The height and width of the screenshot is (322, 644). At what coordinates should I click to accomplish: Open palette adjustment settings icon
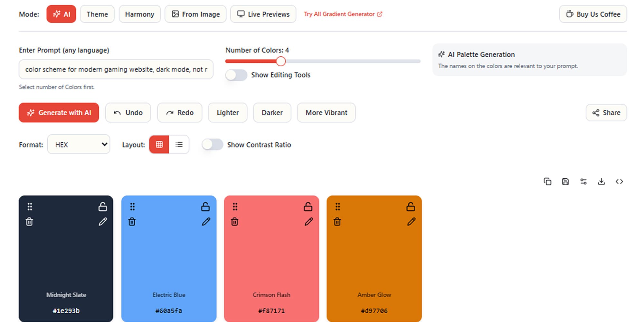click(x=583, y=182)
